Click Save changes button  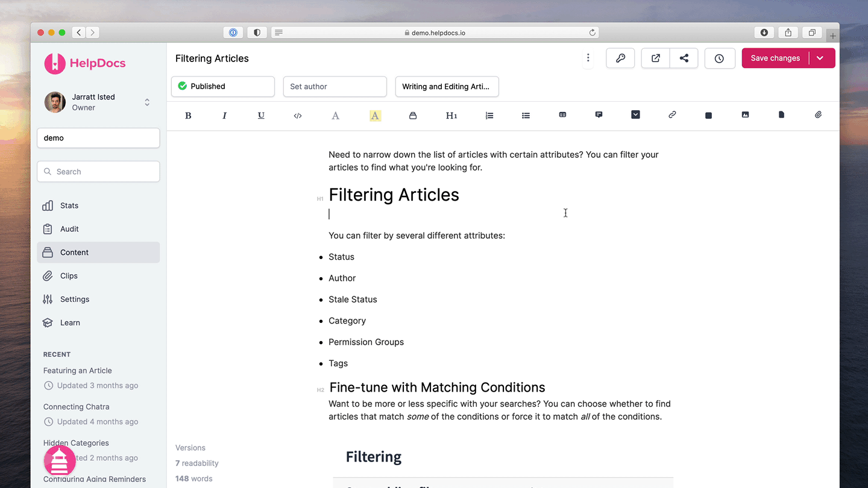[775, 58]
